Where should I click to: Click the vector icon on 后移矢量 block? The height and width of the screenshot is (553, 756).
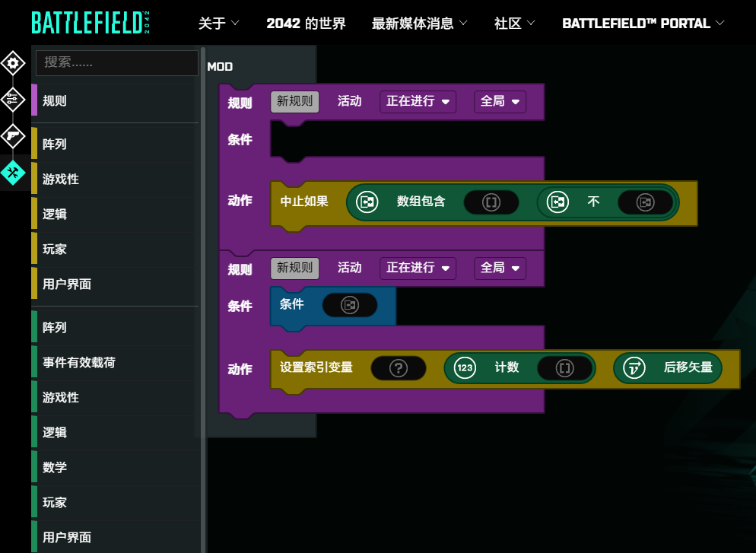click(634, 368)
